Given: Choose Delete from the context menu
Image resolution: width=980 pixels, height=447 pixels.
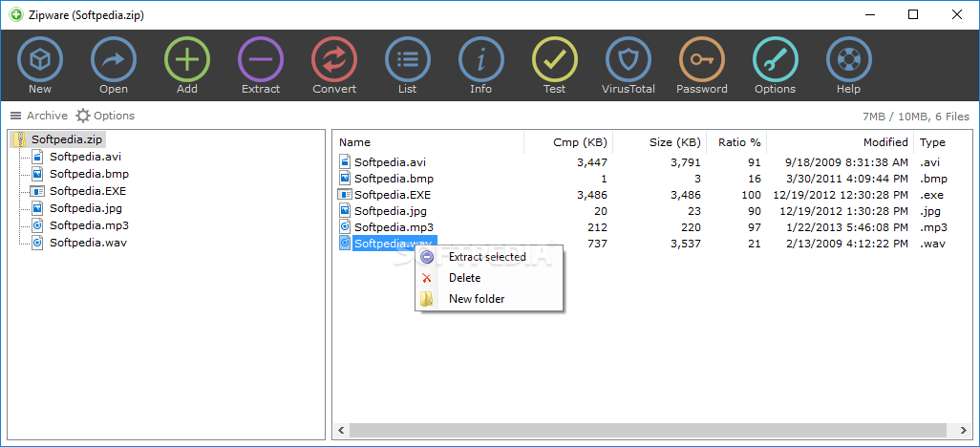Looking at the screenshot, I should click(x=464, y=278).
